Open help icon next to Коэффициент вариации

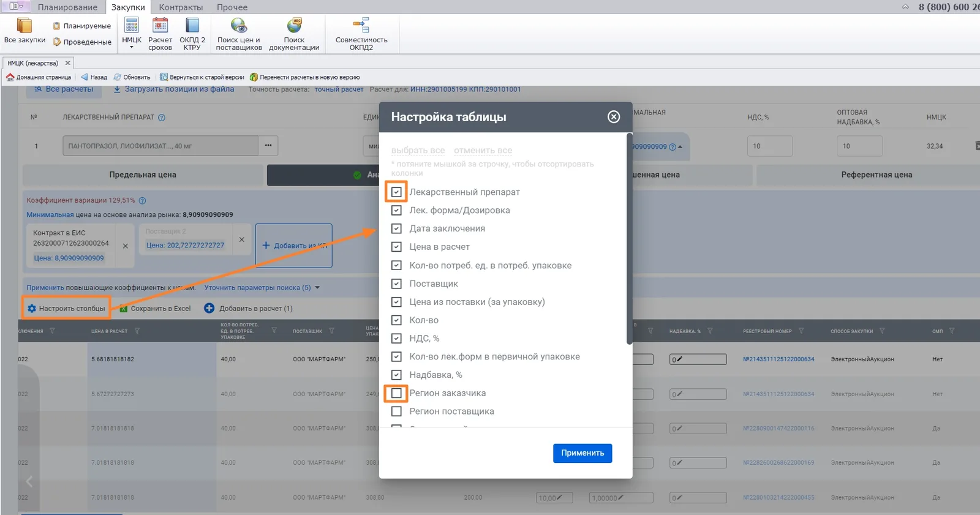tap(142, 200)
